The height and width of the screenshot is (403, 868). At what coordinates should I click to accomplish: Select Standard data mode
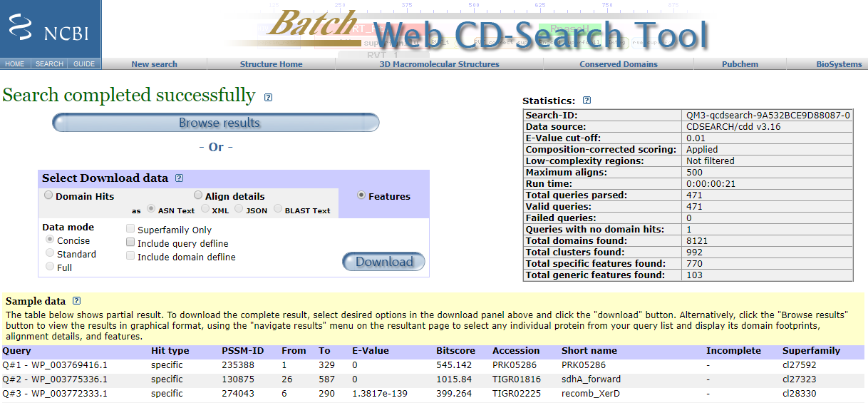tap(50, 253)
